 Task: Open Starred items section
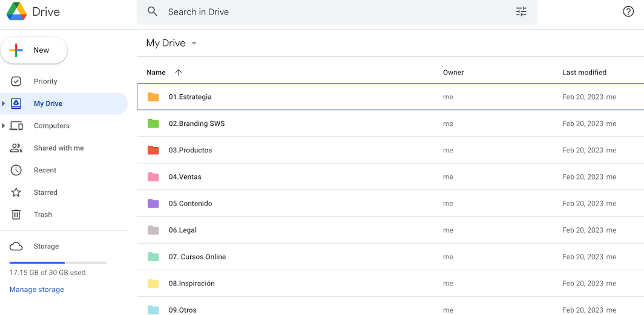[x=45, y=192]
